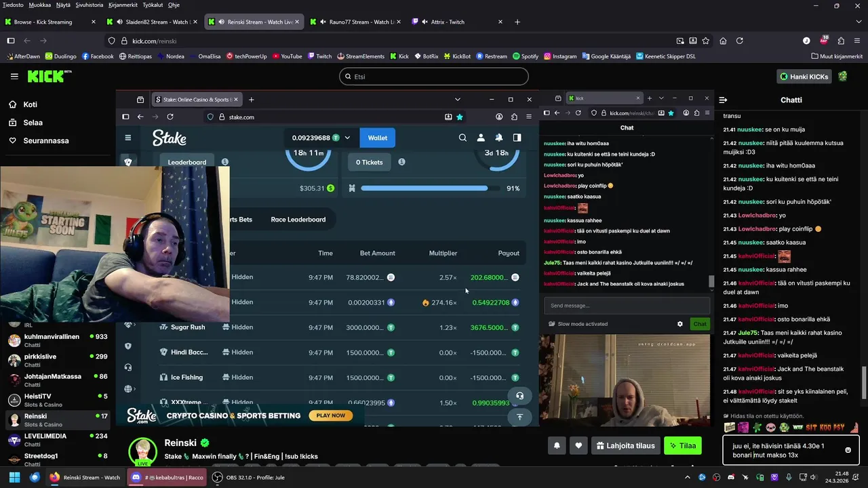Click the Wallet button in Stake window
Screen dimensions: 868x488
coord(378,138)
